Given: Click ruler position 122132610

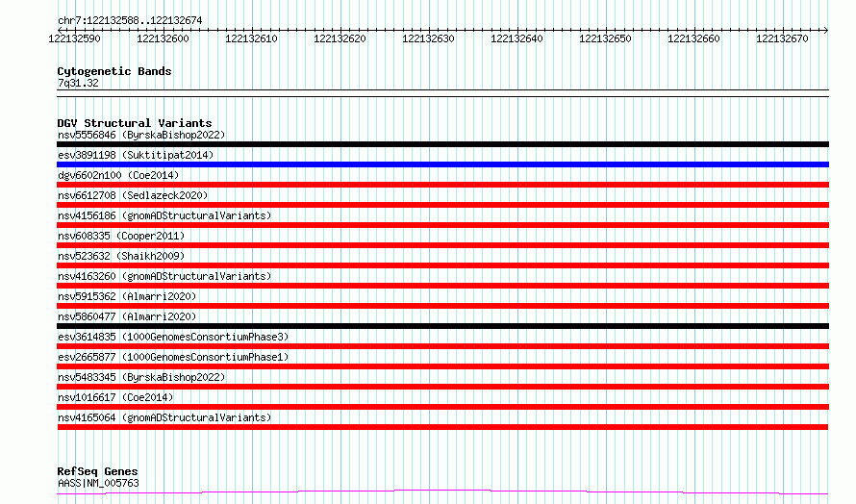Looking at the screenshot, I should pos(251,38).
